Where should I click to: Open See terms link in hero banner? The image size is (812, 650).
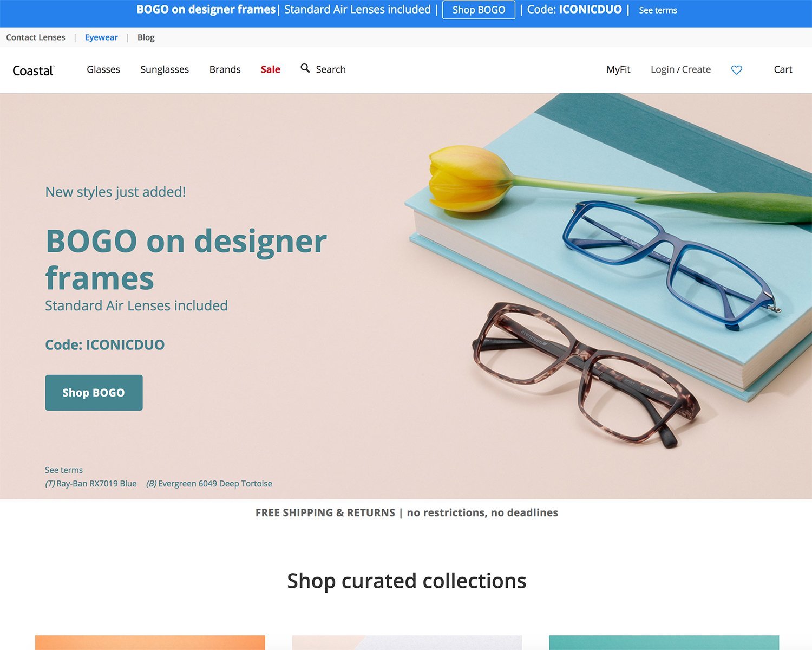64,470
